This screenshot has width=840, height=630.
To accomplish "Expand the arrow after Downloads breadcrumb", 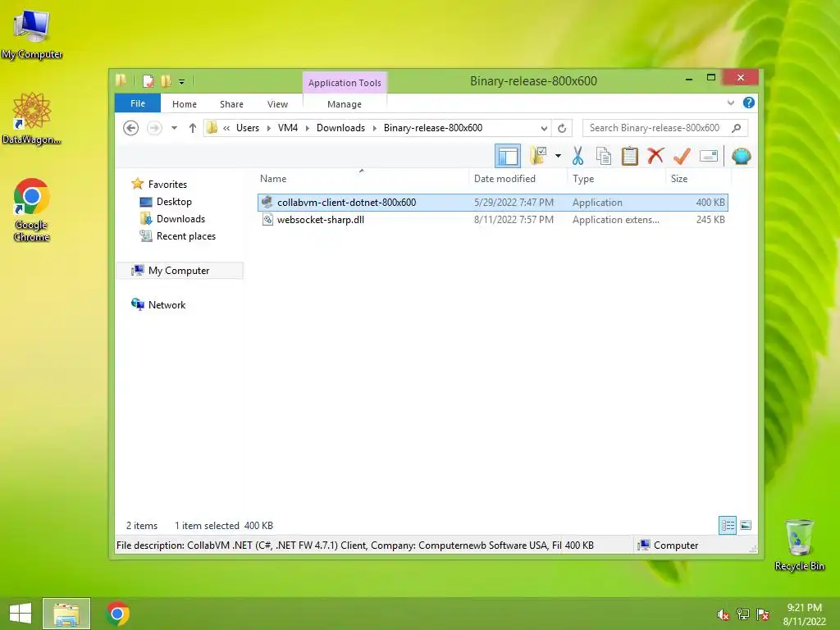I will [374, 128].
